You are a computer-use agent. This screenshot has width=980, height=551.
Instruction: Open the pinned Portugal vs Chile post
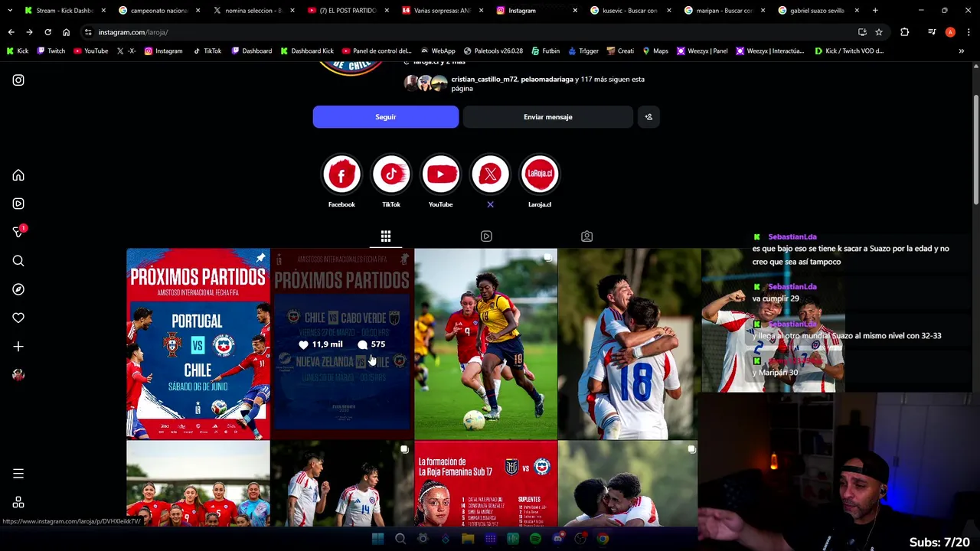coord(198,344)
